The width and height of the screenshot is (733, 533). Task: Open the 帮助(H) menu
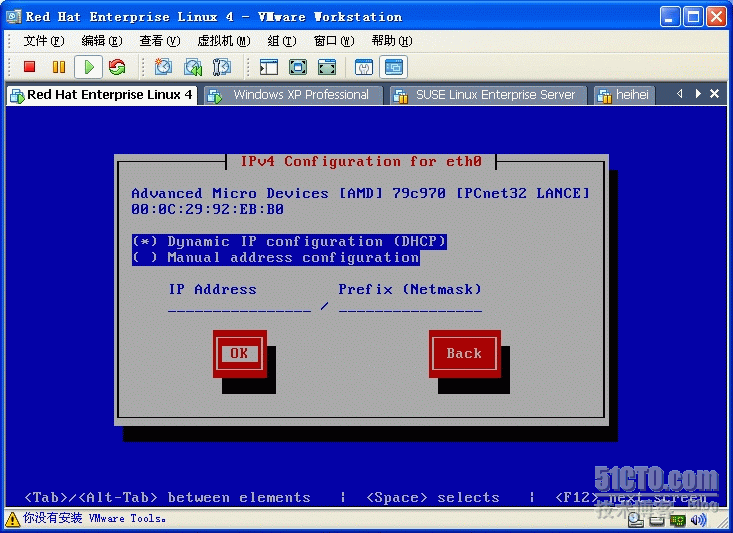[392, 41]
